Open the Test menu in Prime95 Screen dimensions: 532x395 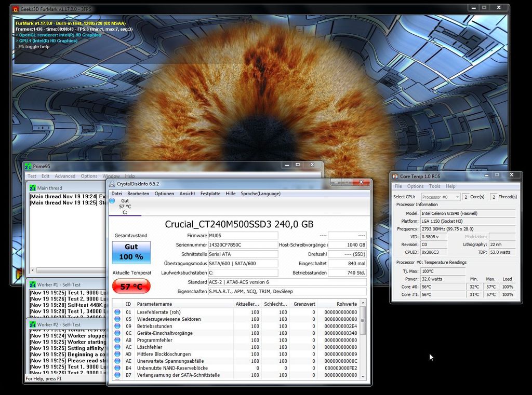click(x=32, y=176)
